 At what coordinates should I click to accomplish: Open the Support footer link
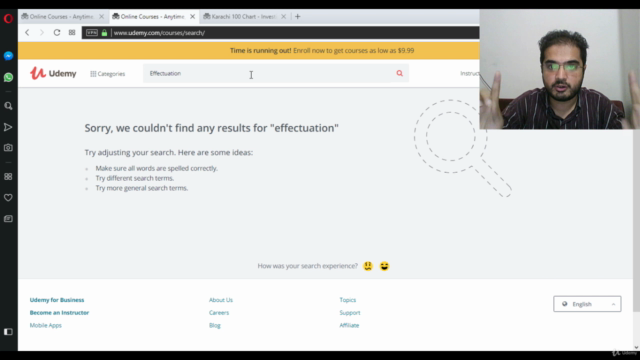tap(350, 313)
